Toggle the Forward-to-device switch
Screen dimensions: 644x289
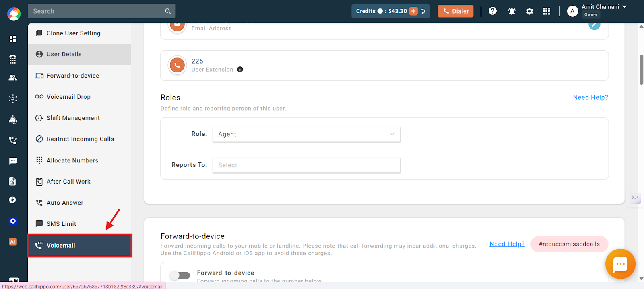pos(180,275)
